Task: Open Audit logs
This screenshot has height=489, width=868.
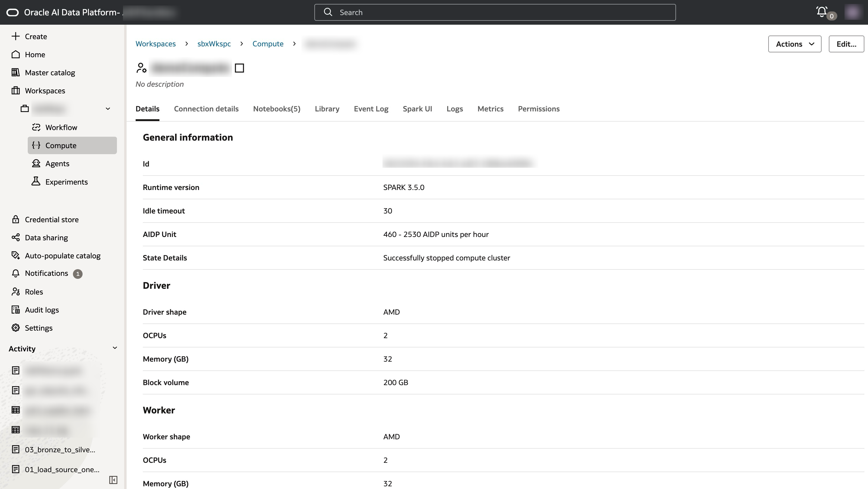Action: point(35,310)
